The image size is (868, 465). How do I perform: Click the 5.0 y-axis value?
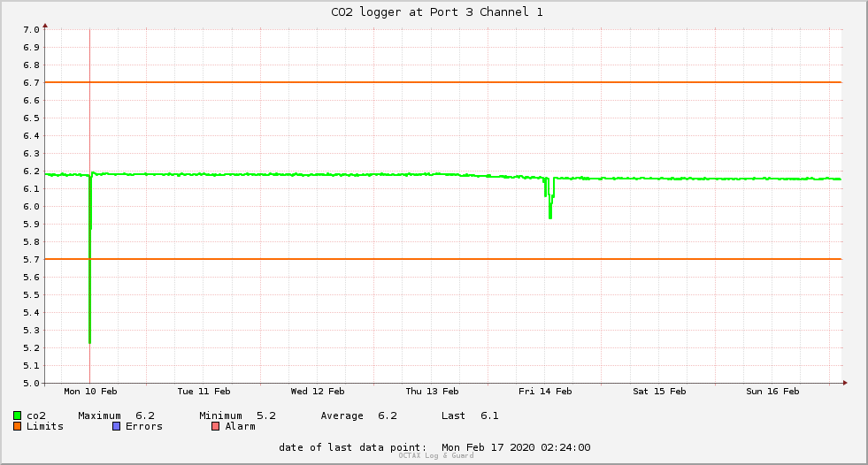32,384
